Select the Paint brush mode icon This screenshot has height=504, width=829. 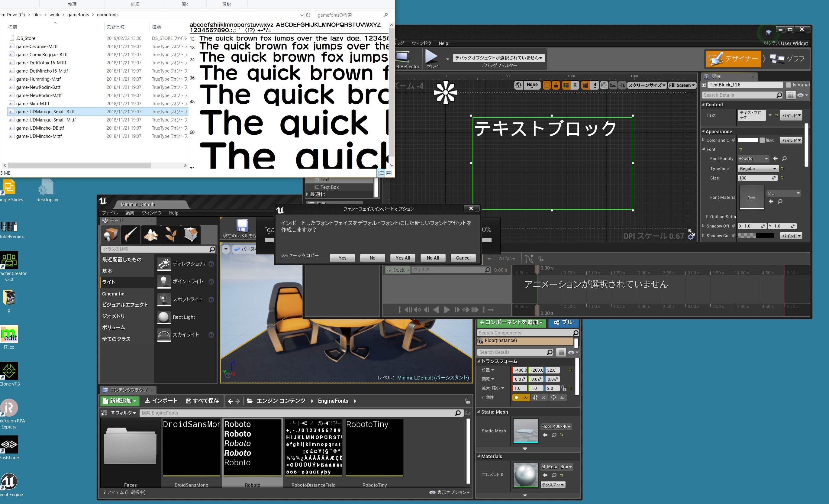coord(131,234)
